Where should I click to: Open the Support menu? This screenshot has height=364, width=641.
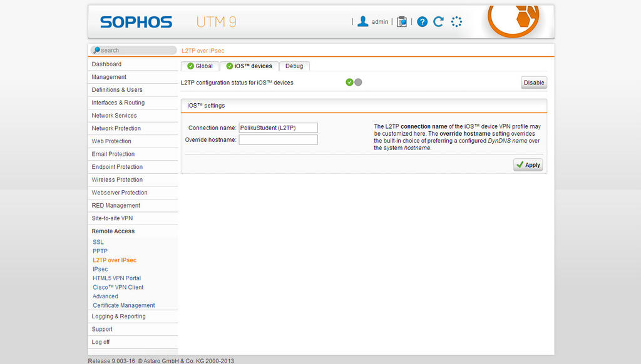pos(133,329)
